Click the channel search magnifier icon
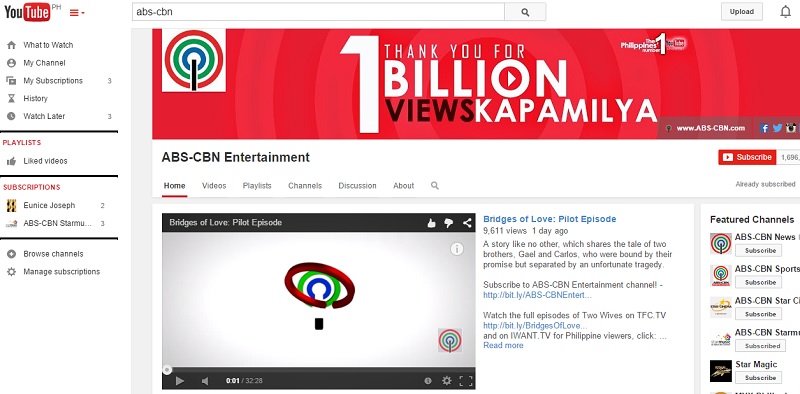Viewport: 800px width, 394px height. tap(435, 186)
